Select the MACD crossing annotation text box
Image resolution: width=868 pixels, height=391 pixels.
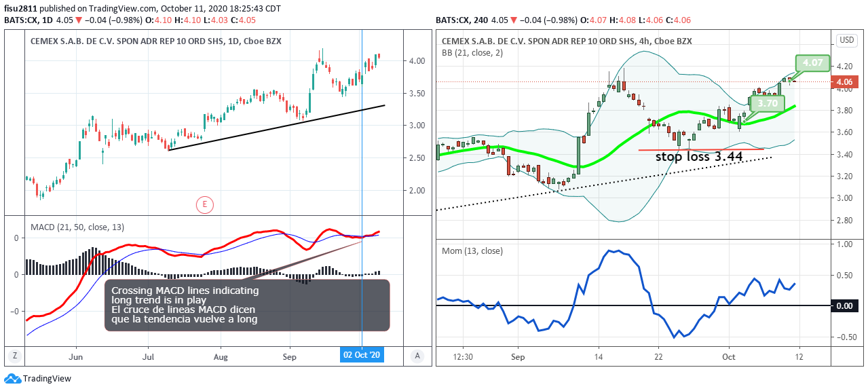point(247,305)
